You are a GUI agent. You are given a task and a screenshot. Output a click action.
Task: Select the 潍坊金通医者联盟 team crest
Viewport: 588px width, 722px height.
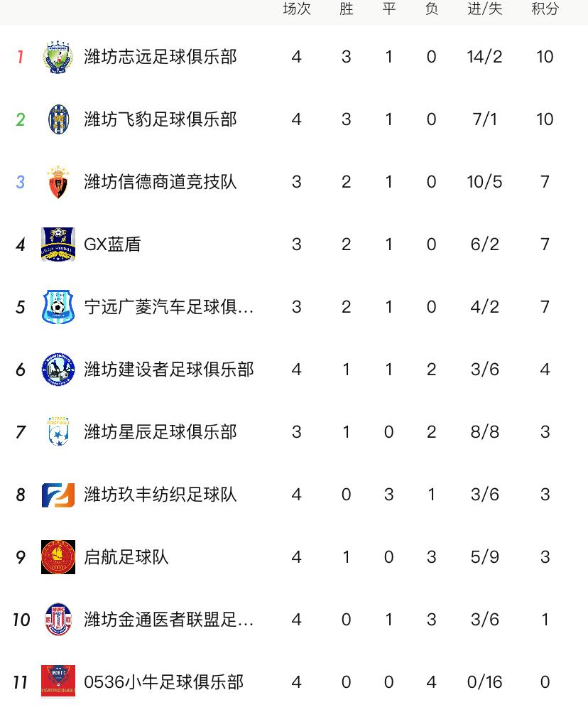(x=58, y=620)
